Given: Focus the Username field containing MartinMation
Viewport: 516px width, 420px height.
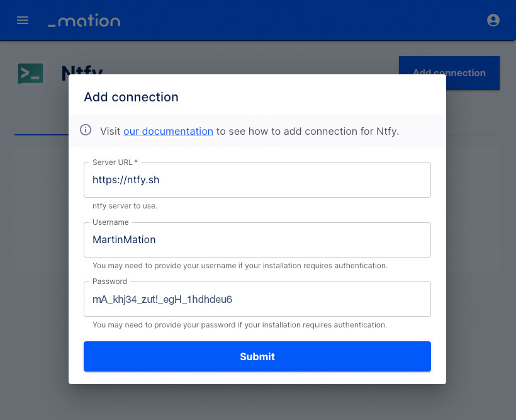Looking at the screenshot, I should pos(257,240).
